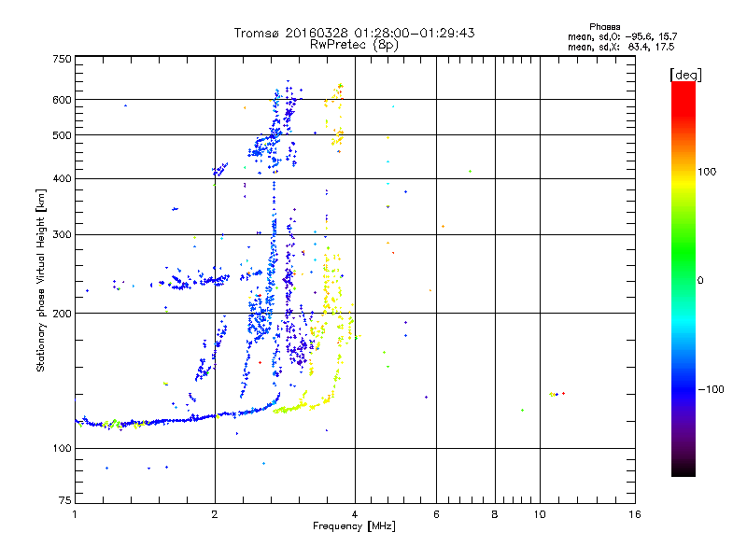The height and width of the screenshot is (560, 747).
Task: Click the x-axis tick label '8'
Action: click(495, 514)
